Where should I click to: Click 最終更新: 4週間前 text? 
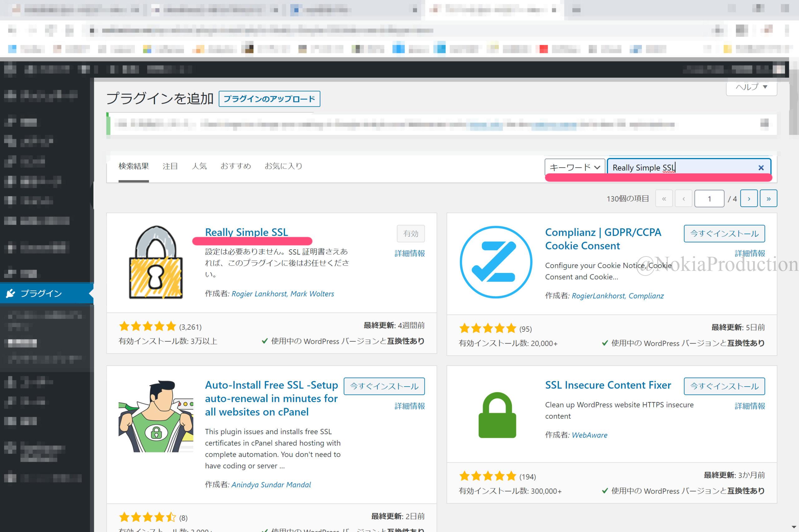pos(394,325)
